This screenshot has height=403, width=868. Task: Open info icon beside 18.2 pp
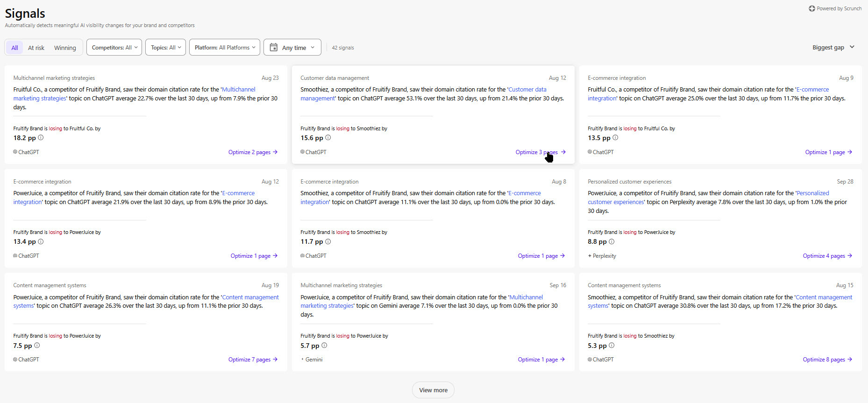click(41, 138)
